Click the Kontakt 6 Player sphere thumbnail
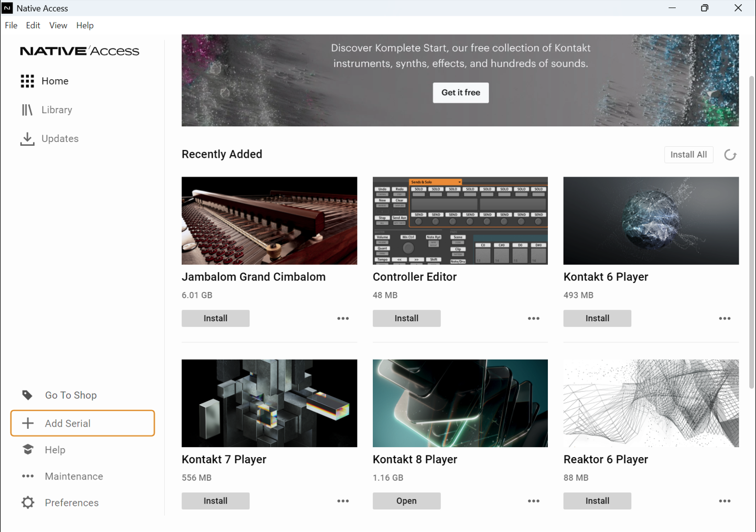Image resolution: width=756 pixels, height=532 pixels. coord(651,221)
